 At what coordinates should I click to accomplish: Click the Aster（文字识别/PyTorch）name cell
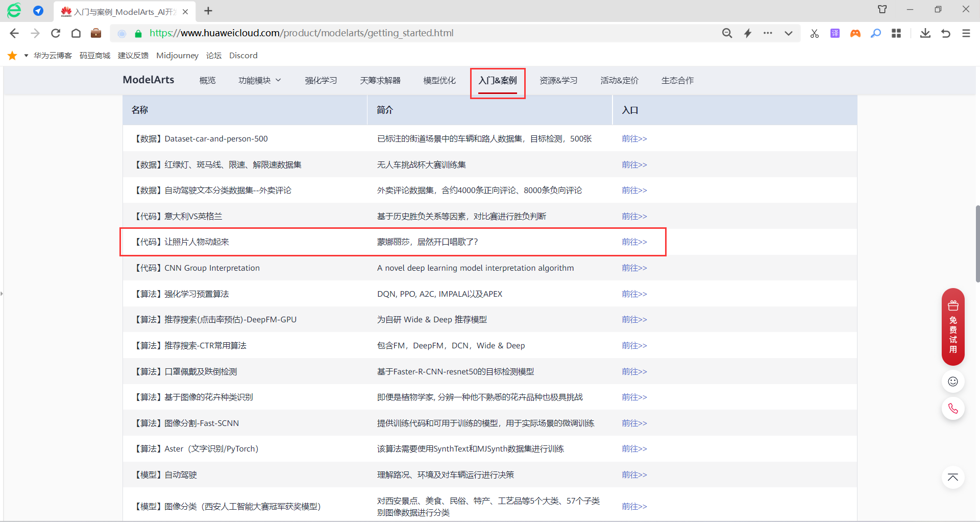244,448
